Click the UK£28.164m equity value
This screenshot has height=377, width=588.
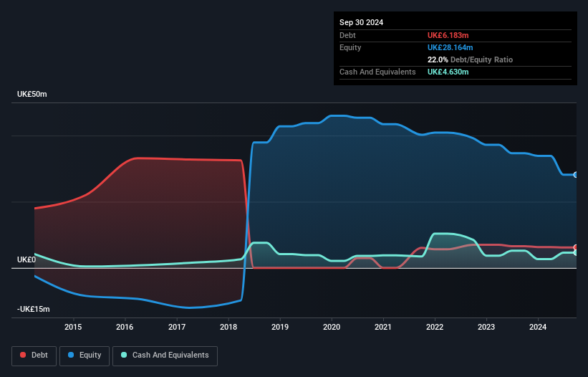(450, 47)
